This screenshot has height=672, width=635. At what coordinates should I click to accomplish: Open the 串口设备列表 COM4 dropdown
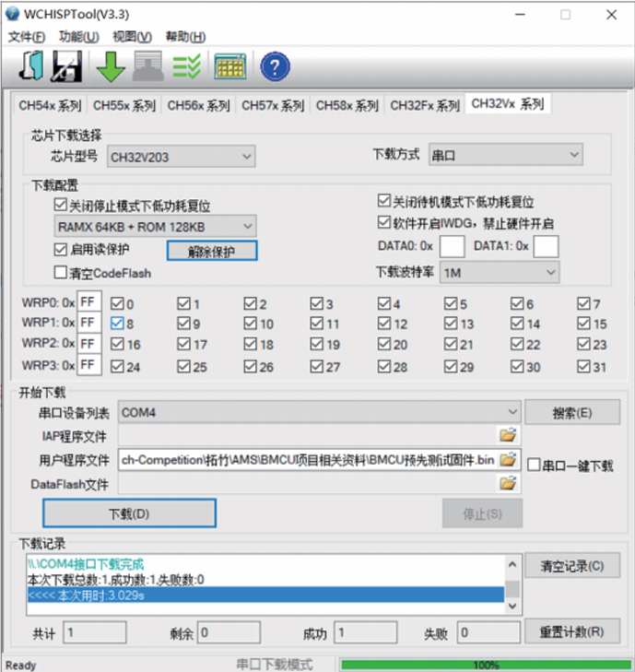tap(319, 412)
